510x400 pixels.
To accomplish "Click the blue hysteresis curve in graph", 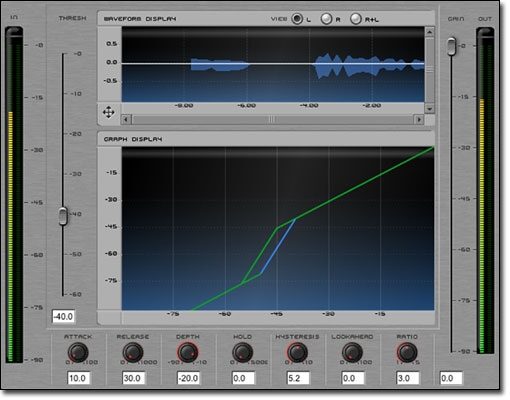I will 278,247.
